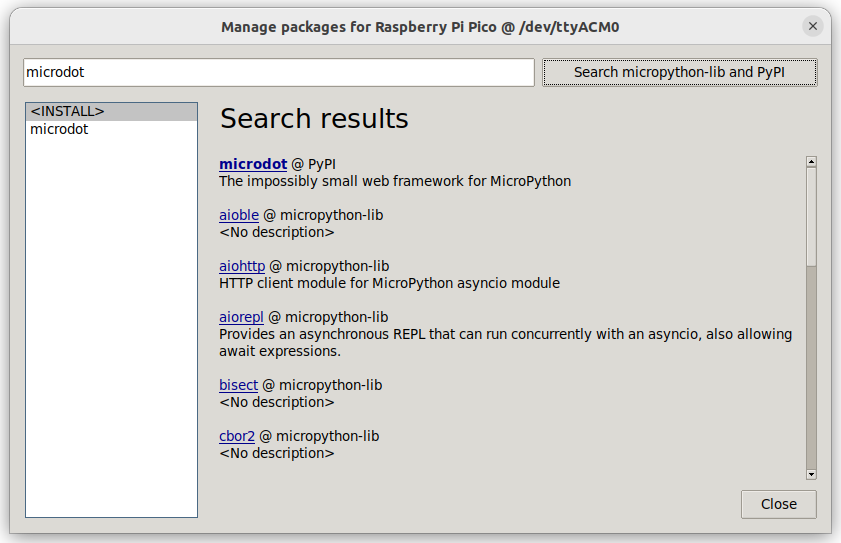The image size is (841, 543).
Task: Click the search results scrollbar thumb
Action: (x=811, y=216)
